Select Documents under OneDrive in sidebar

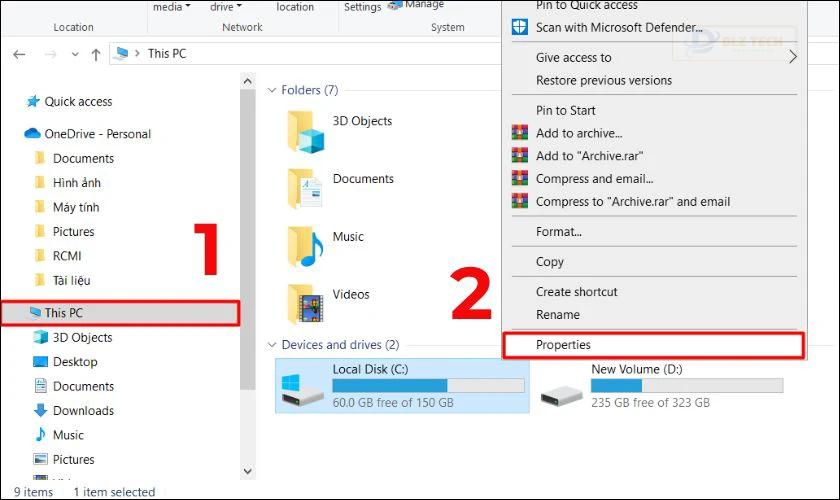tap(83, 158)
